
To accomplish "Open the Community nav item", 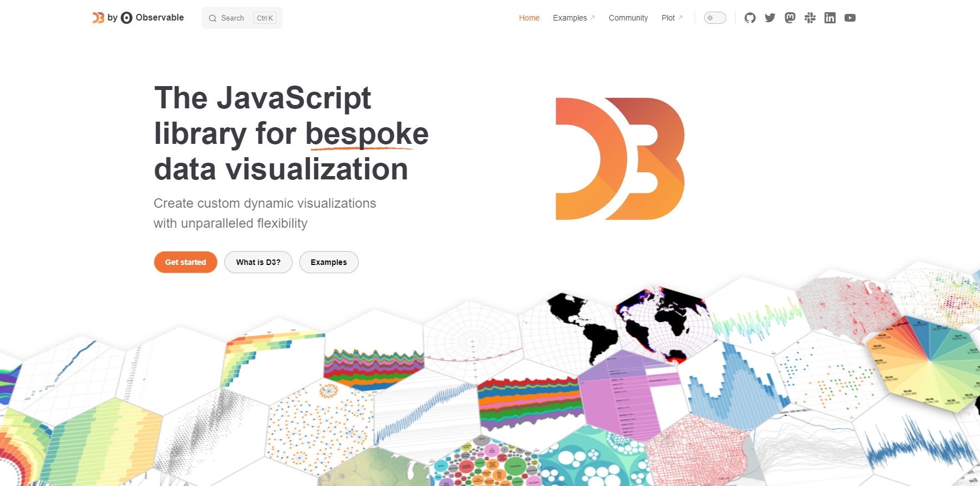I will [628, 18].
